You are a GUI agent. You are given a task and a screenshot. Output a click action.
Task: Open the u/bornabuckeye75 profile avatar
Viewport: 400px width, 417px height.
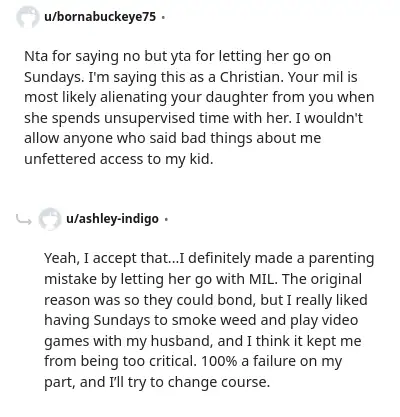[x=27, y=17]
